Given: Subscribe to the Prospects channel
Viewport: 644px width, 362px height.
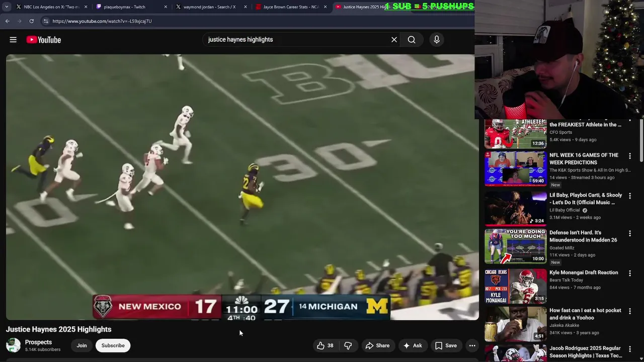Looking at the screenshot, I should tap(113, 345).
